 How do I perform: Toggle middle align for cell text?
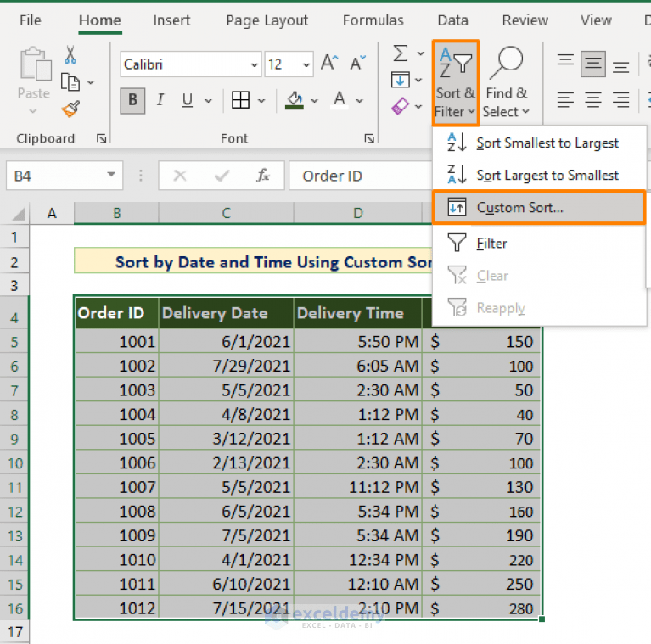[x=593, y=64]
